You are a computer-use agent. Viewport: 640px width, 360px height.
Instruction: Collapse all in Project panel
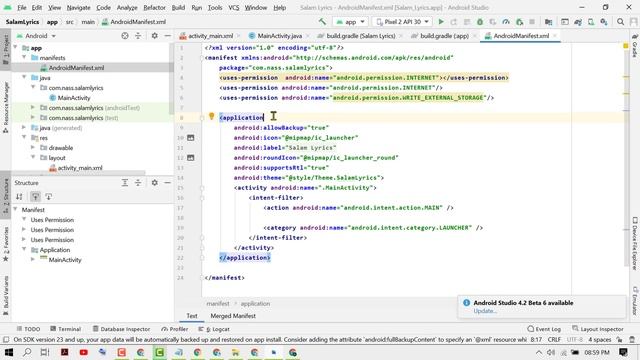coord(138,36)
